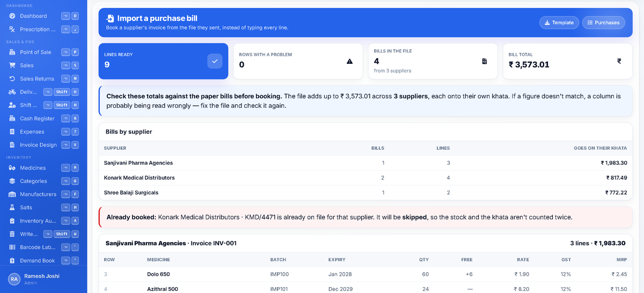Click the Ramesh Joshi Admin profile
Viewport: 644px width, 293px height.
click(x=43, y=279)
